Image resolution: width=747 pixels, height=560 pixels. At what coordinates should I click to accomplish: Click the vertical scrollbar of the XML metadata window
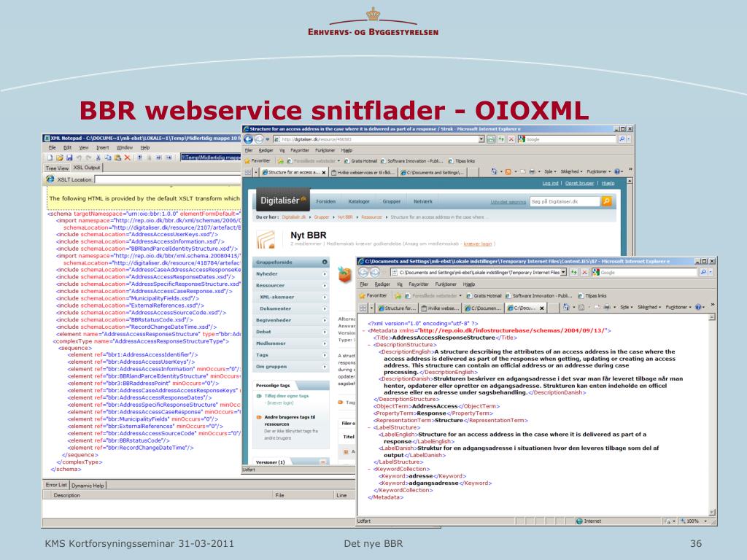[712, 414]
